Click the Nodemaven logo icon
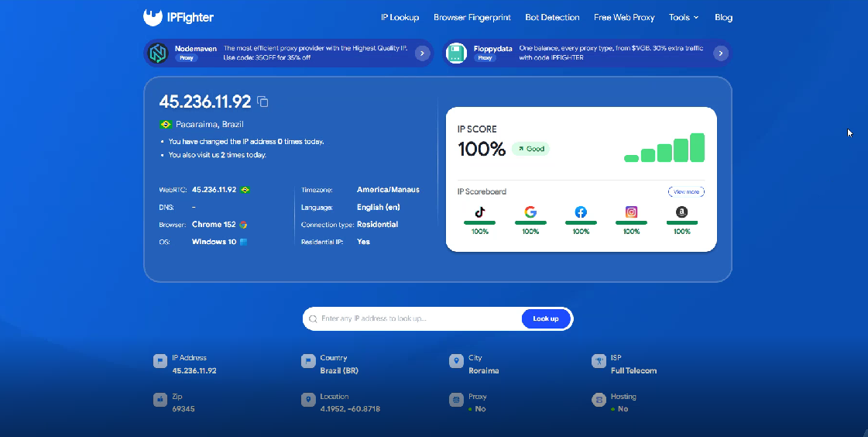This screenshot has height=437, width=868. coord(158,53)
